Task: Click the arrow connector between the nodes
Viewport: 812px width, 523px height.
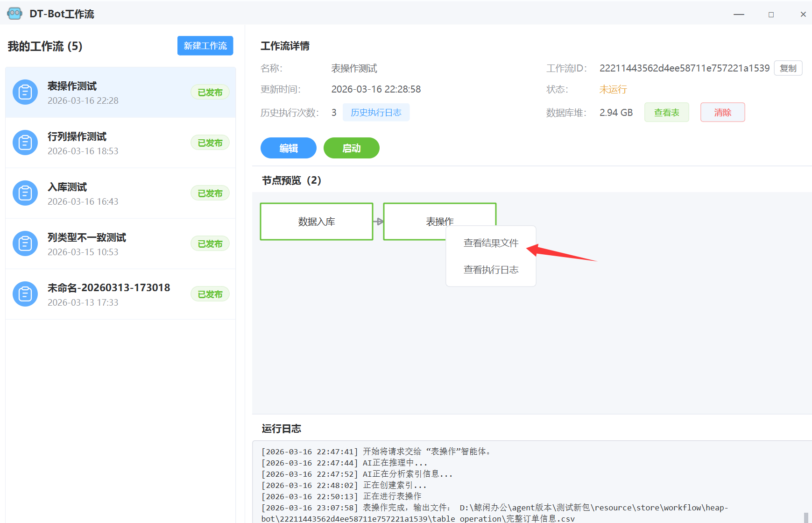Action: point(378,222)
